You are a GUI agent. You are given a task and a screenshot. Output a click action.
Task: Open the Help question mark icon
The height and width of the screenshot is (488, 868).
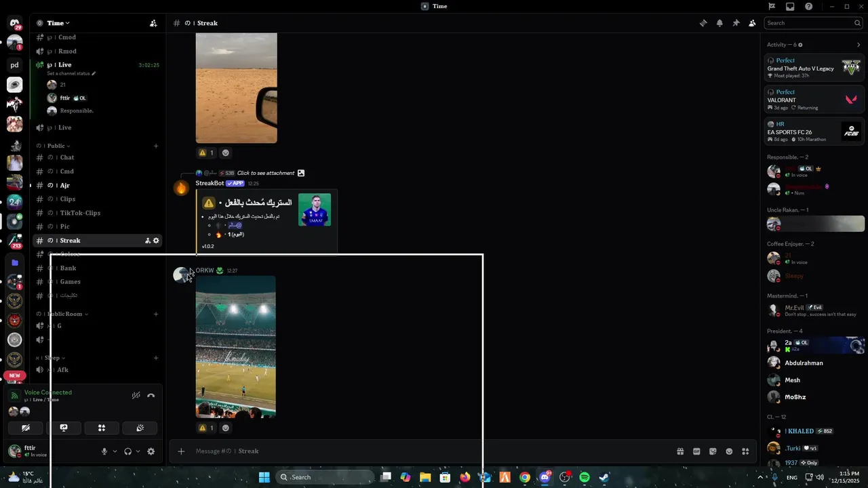click(x=809, y=6)
